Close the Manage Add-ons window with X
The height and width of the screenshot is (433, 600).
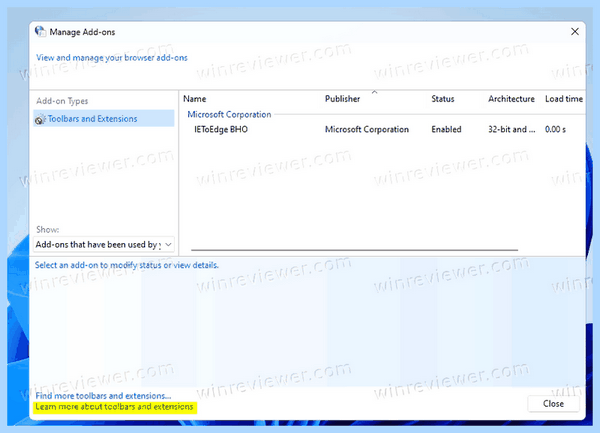pyautogui.click(x=575, y=32)
